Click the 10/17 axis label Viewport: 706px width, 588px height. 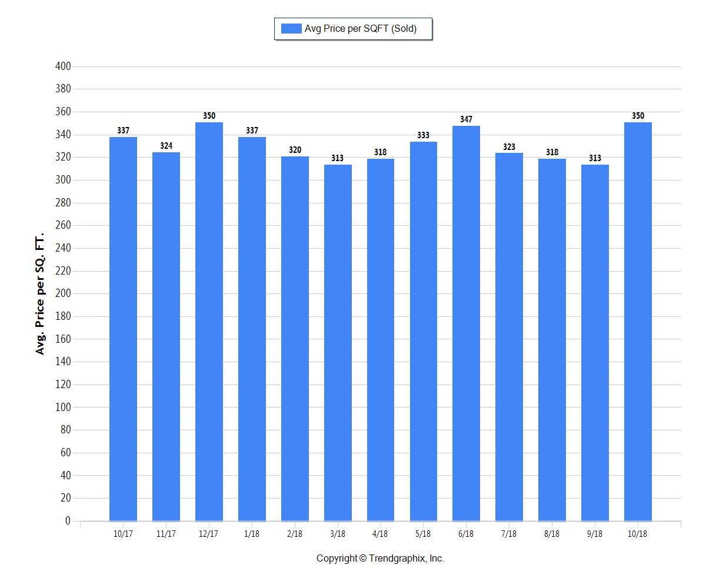point(124,534)
